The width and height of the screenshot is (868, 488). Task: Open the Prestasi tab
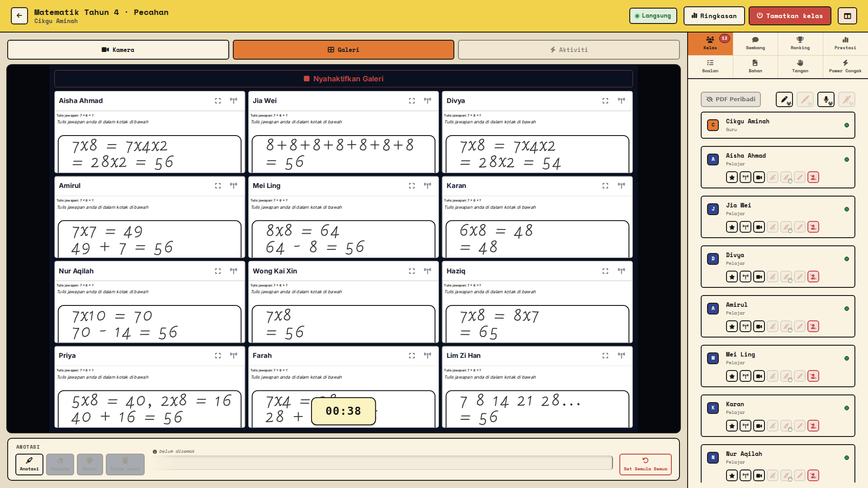pyautogui.click(x=845, y=43)
